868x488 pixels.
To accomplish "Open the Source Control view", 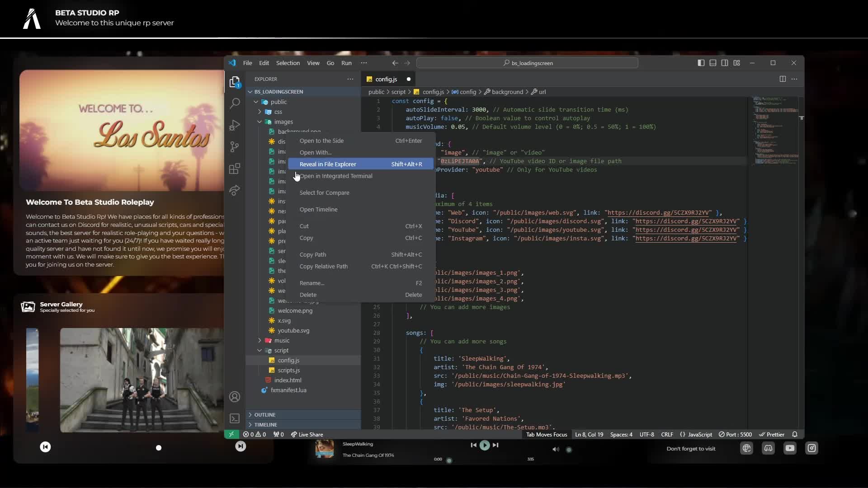I will tap(235, 147).
